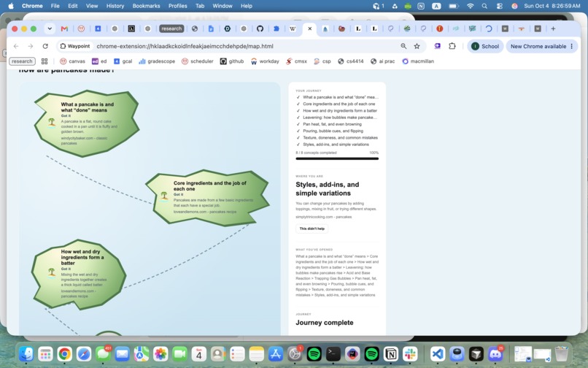588x368 pixels.
Task: Open the csp bookmark
Action: pyautogui.click(x=322, y=61)
